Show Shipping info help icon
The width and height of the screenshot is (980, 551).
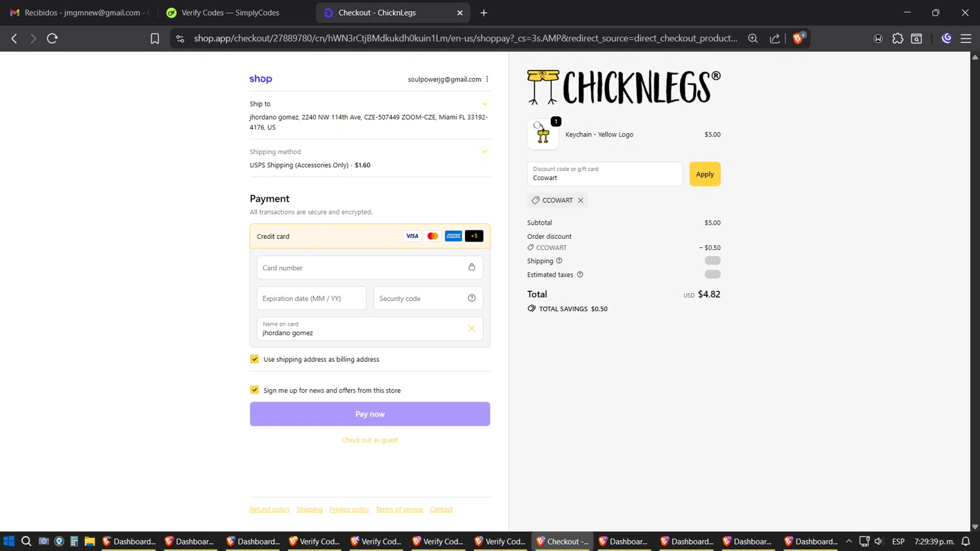559,260
